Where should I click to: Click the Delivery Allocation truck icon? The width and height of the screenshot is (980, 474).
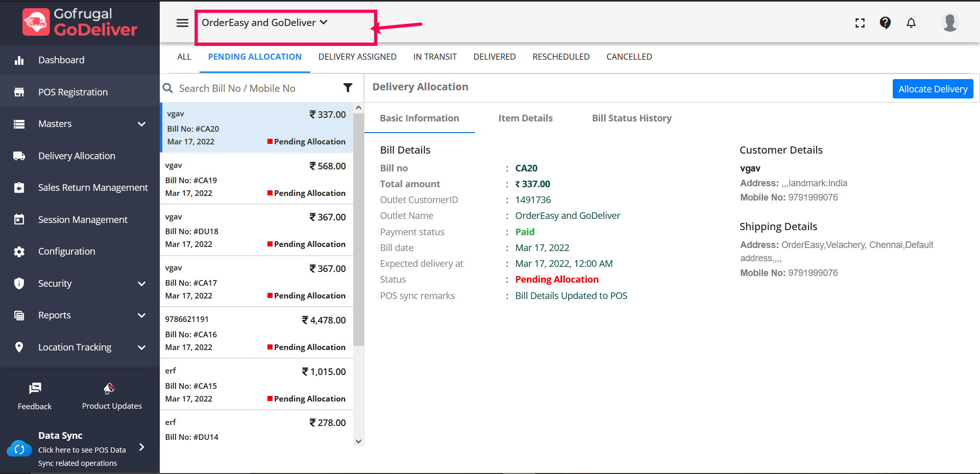19,156
